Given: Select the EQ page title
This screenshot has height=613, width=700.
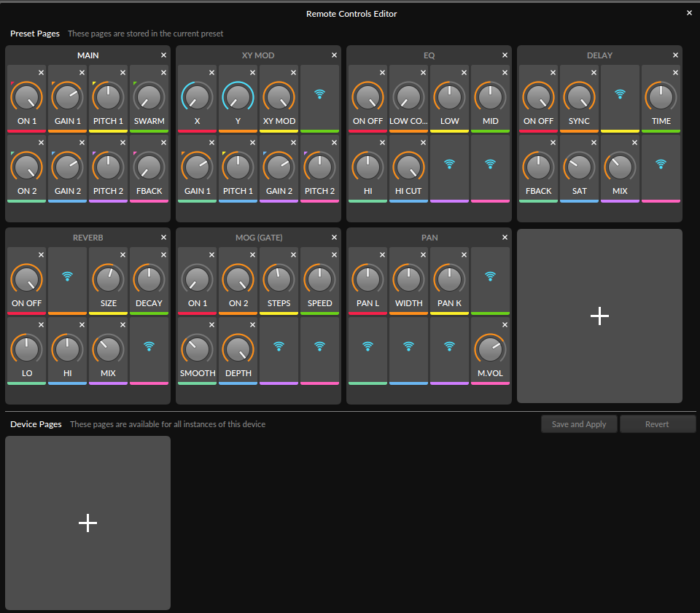Looking at the screenshot, I should click(429, 55).
